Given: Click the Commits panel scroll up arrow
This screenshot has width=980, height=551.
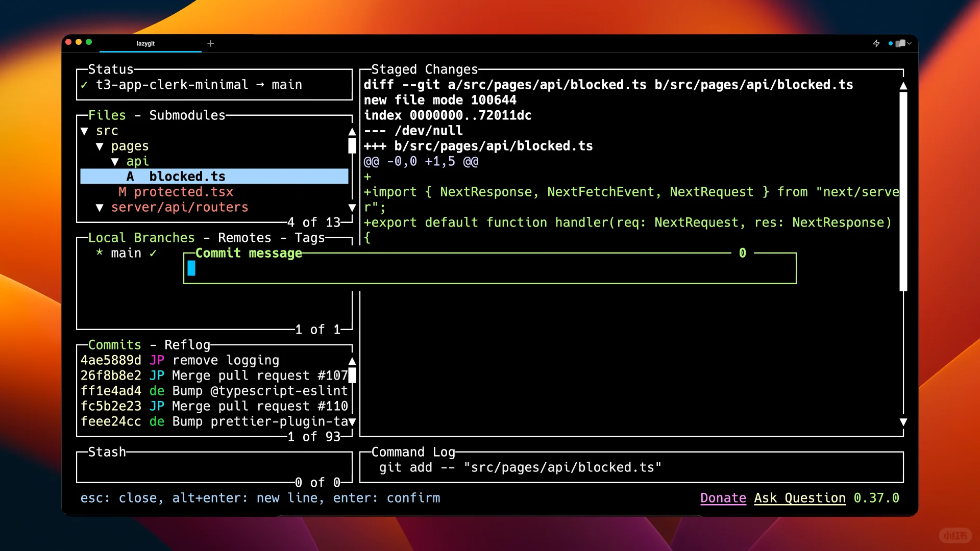Looking at the screenshot, I should click(352, 361).
